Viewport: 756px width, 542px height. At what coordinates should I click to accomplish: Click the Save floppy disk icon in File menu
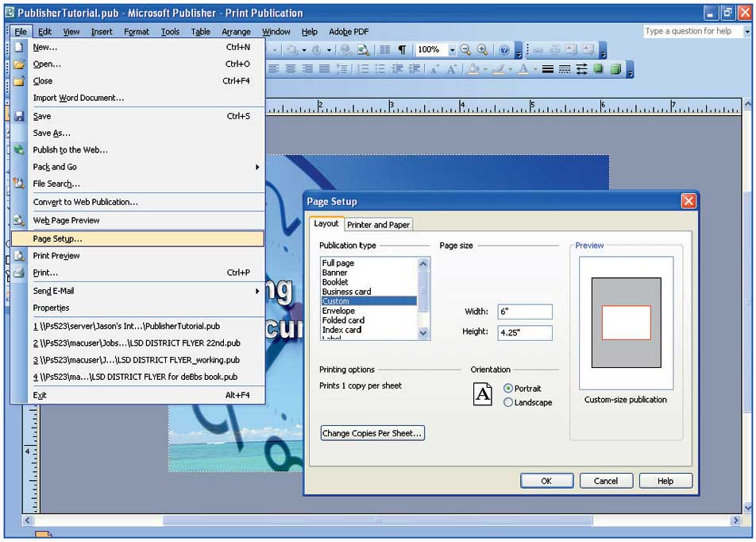click(19, 116)
